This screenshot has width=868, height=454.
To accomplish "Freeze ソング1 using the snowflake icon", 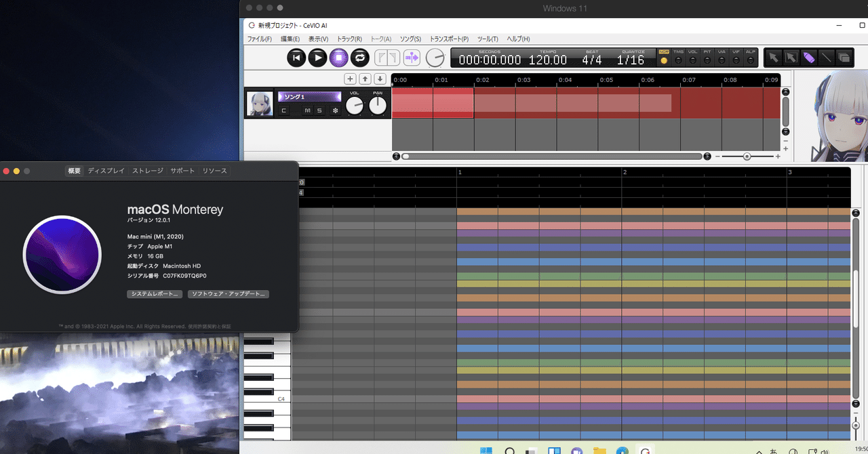I will [335, 110].
